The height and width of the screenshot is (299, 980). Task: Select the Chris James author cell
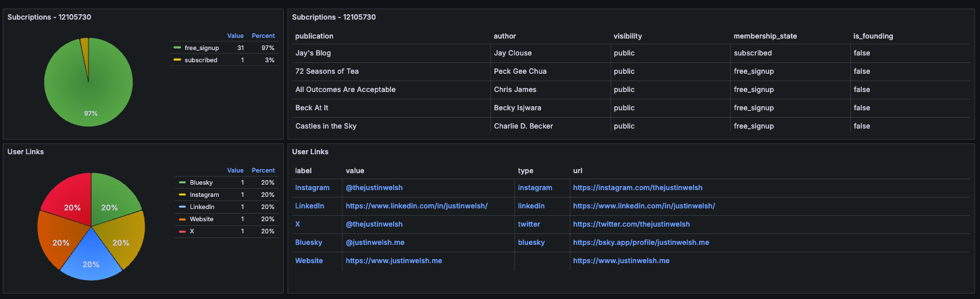tap(514, 89)
